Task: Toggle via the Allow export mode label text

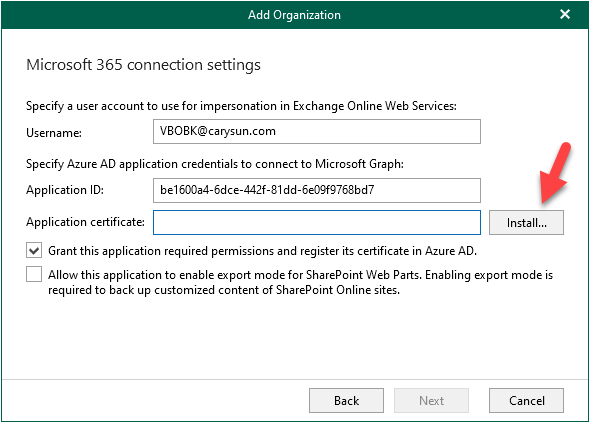Action: tap(300, 282)
